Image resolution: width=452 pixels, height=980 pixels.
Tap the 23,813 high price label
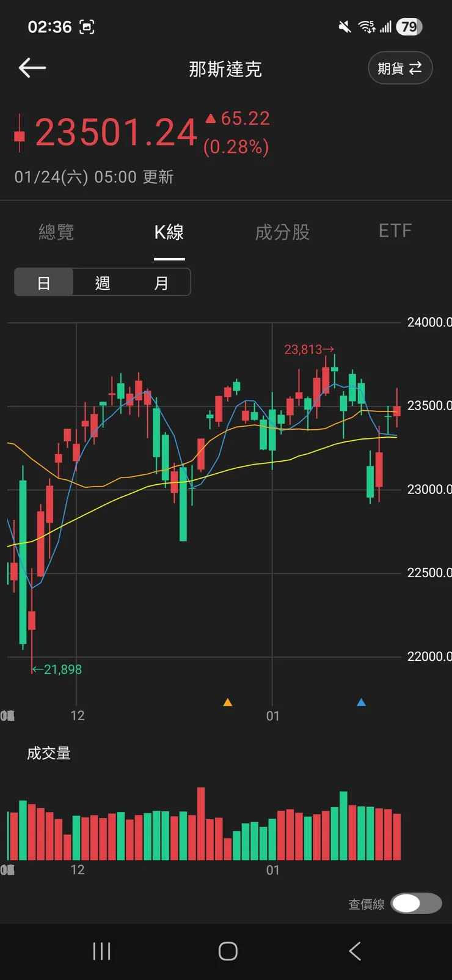point(308,349)
